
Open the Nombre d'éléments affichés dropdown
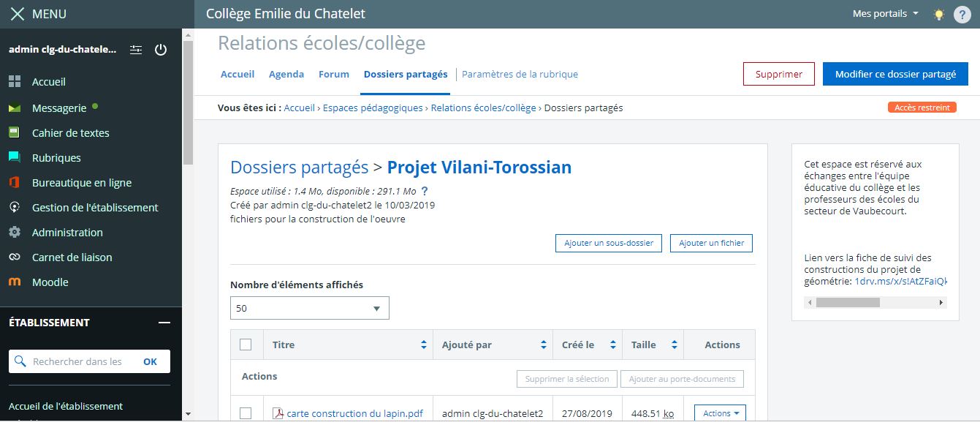pyautogui.click(x=310, y=308)
